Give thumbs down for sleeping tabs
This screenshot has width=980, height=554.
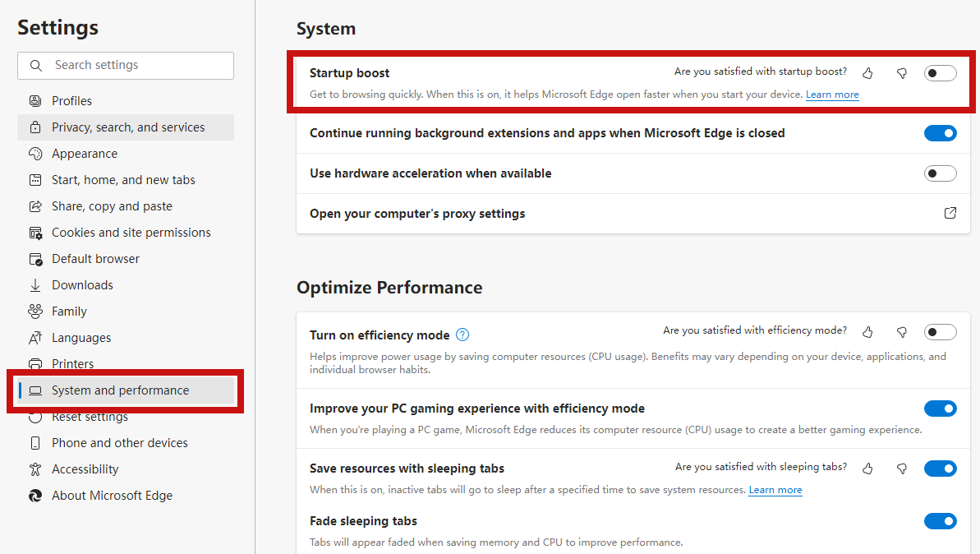[902, 469]
